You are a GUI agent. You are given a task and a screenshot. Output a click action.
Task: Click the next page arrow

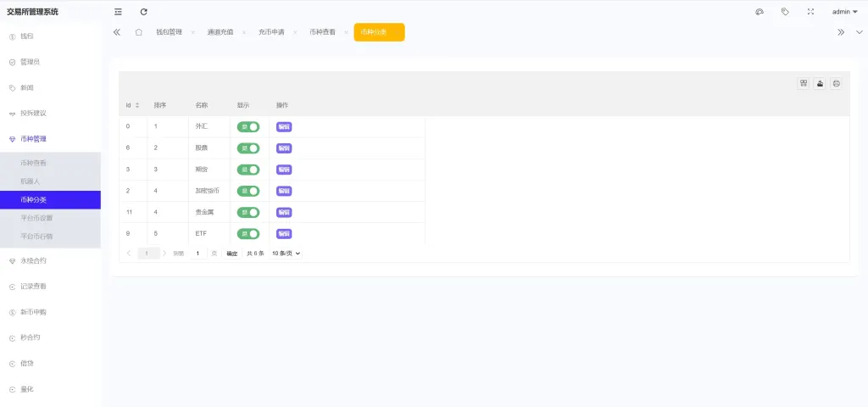point(164,253)
